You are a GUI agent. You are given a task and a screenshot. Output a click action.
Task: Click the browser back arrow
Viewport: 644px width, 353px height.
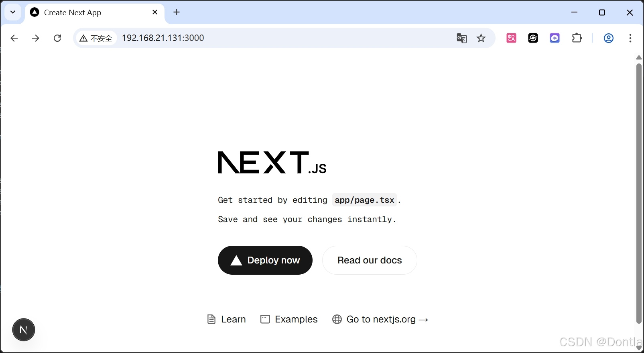point(14,38)
